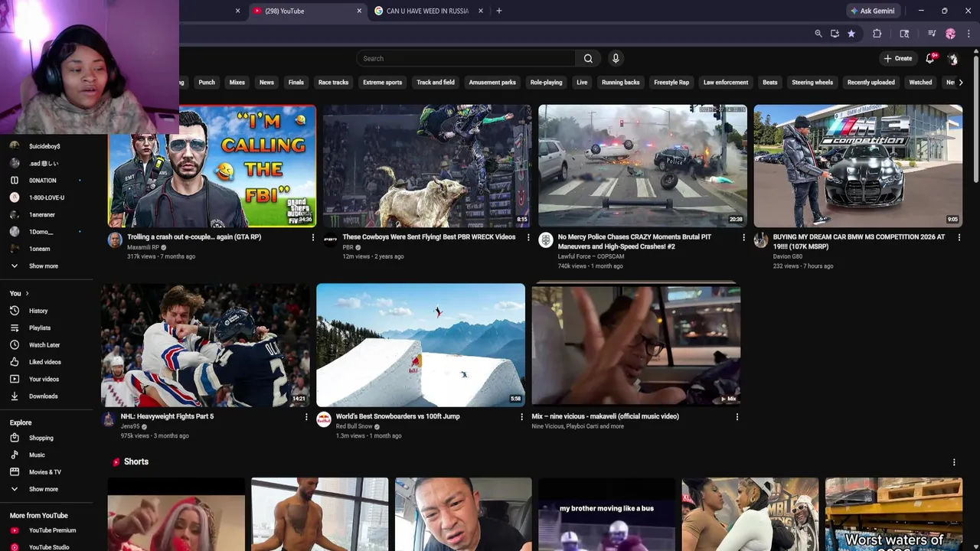The image size is (980, 551).
Task: Click the browser bookmark star icon
Action: point(851,34)
